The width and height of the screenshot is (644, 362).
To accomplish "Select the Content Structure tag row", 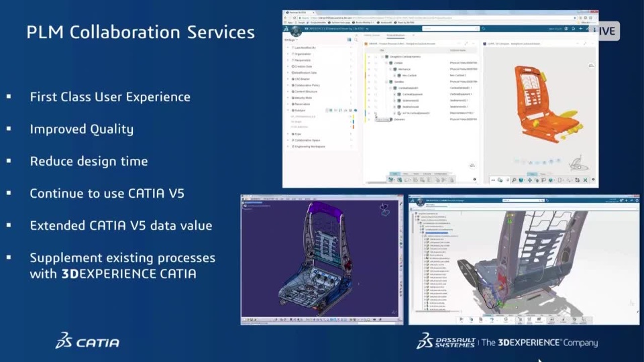I will point(319,92).
